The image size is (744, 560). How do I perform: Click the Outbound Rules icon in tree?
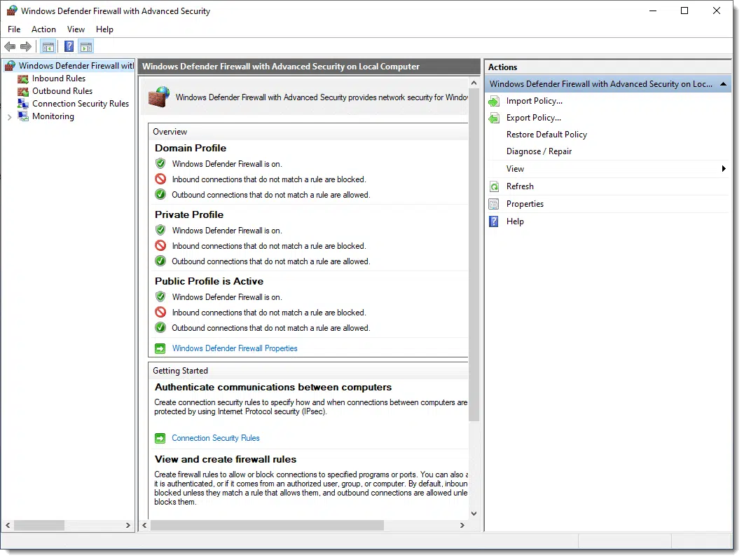click(23, 91)
